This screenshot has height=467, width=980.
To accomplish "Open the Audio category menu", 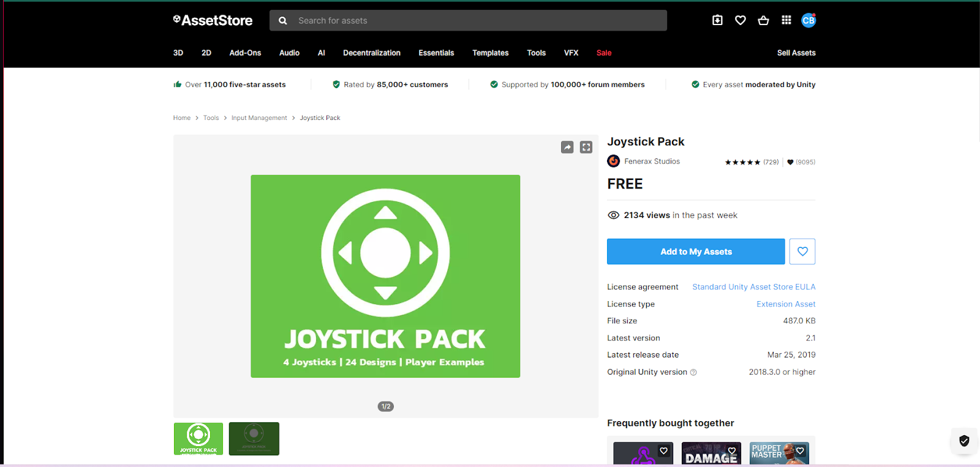I will point(289,53).
